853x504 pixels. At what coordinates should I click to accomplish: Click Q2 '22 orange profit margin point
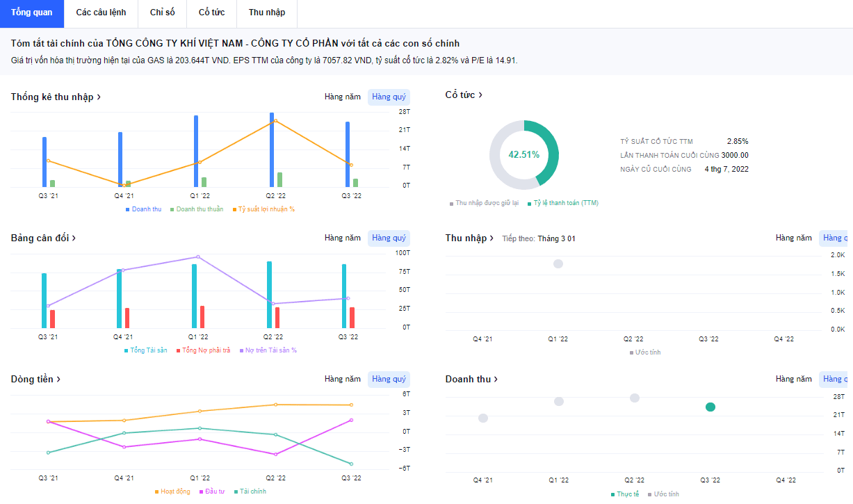tap(275, 121)
